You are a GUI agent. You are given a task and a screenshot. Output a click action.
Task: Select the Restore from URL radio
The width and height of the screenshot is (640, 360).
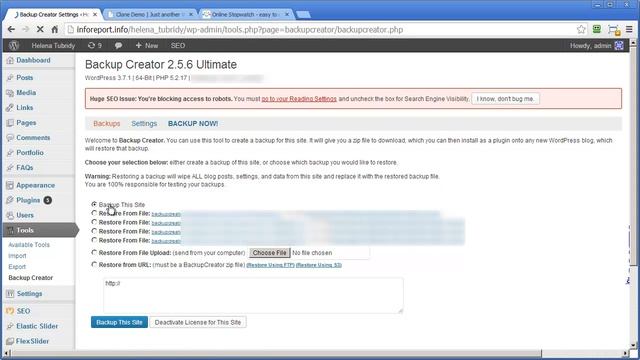pos(94,264)
